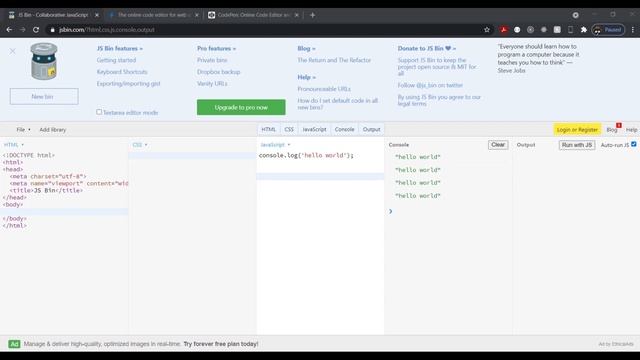Expand the Help section heading
Image resolution: width=640 pixels, height=360 pixels.
pyautogui.click(x=306, y=77)
